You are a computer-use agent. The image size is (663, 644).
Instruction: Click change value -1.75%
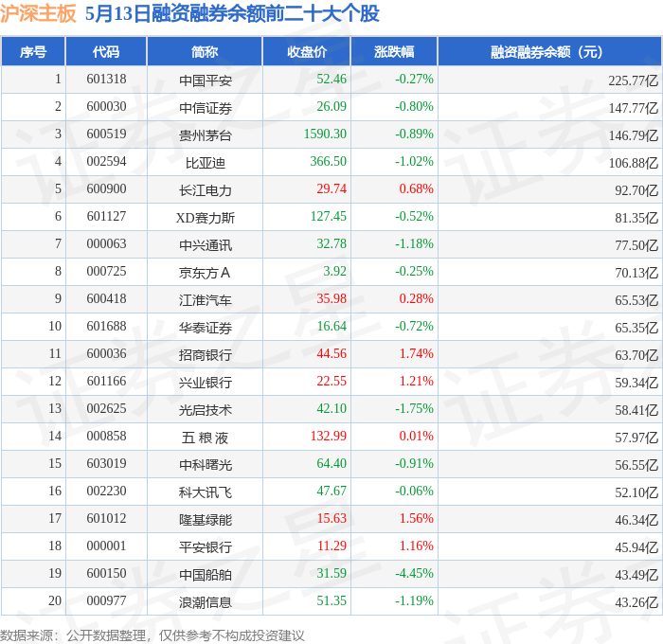coord(414,409)
